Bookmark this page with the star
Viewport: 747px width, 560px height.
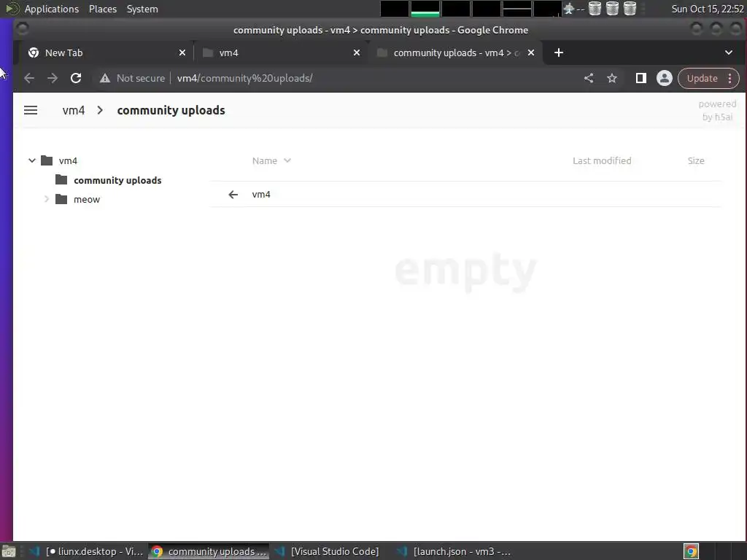coord(612,78)
